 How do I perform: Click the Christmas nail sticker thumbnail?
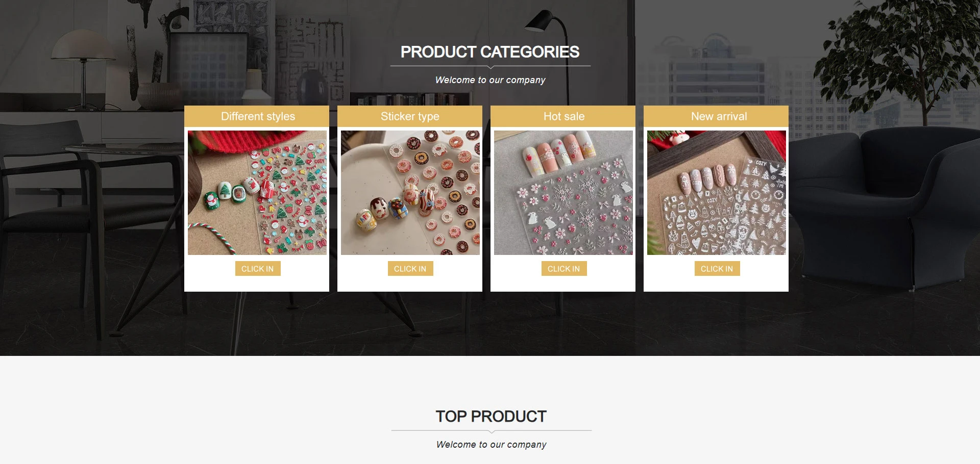pos(257,193)
